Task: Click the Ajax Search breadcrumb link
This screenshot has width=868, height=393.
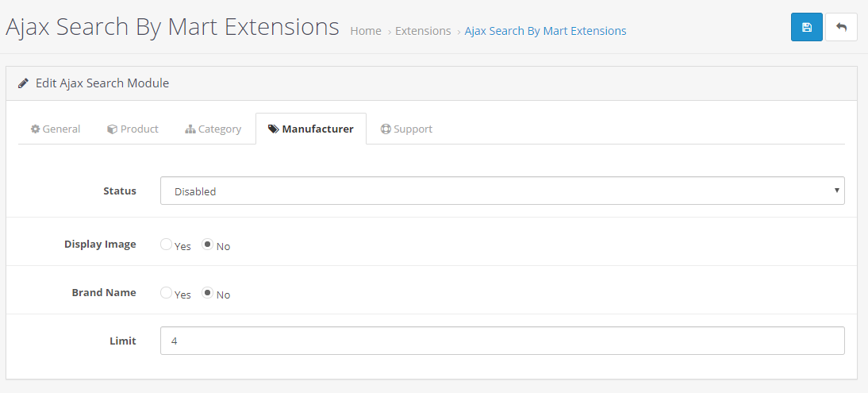Action: click(545, 31)
